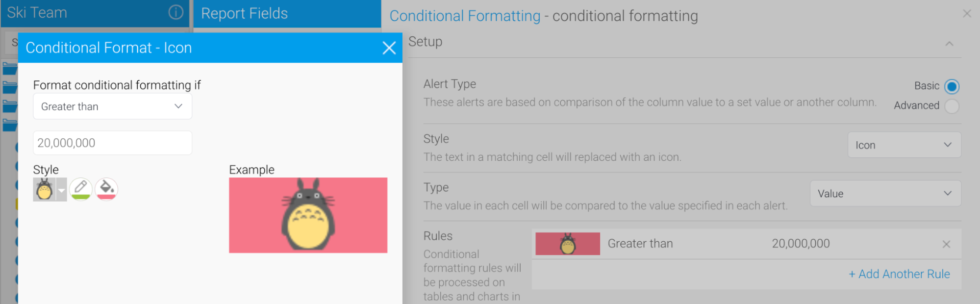Open the Style dropdown set to Icon

pos(904,145)
